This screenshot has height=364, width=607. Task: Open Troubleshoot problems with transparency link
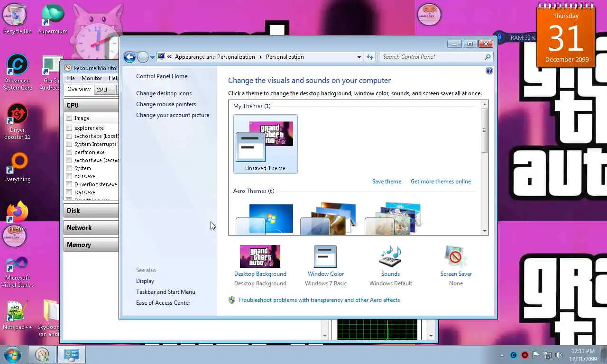pos(319,300)
